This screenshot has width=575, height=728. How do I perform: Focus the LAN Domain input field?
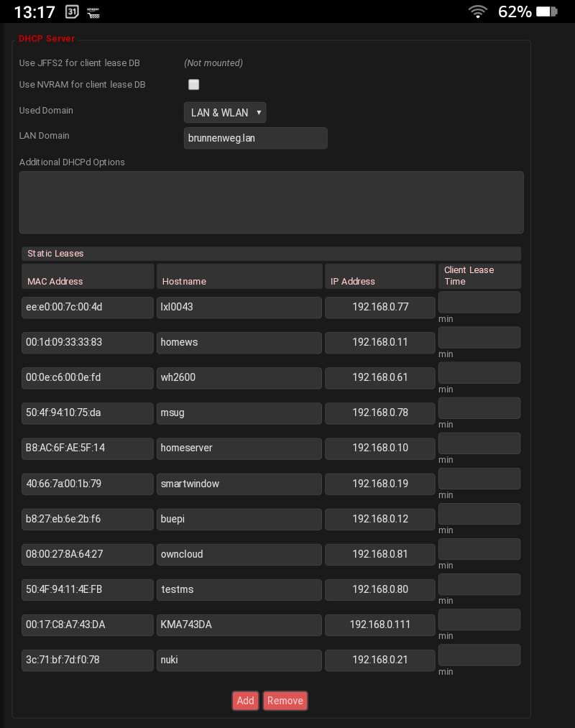tap(255, 138)
